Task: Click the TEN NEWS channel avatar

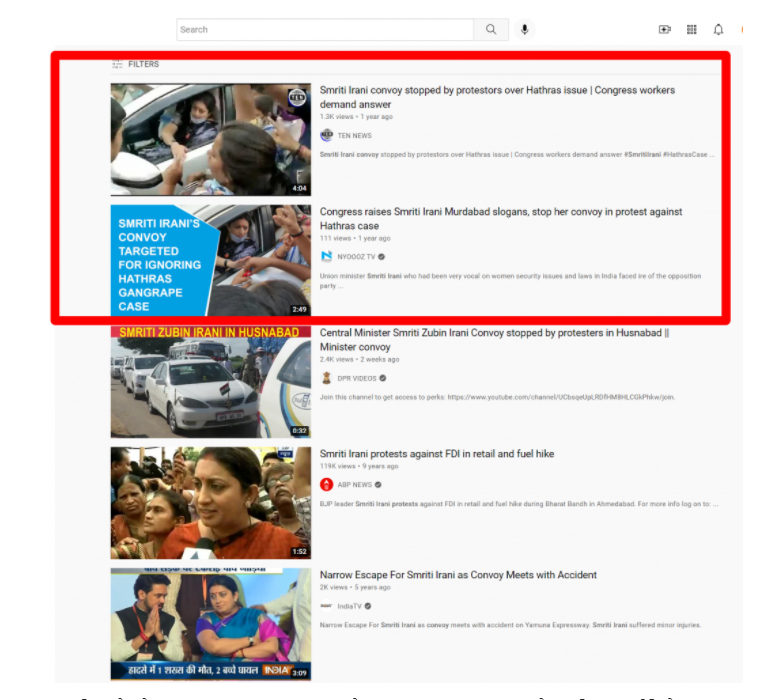Action: [326, 135]
